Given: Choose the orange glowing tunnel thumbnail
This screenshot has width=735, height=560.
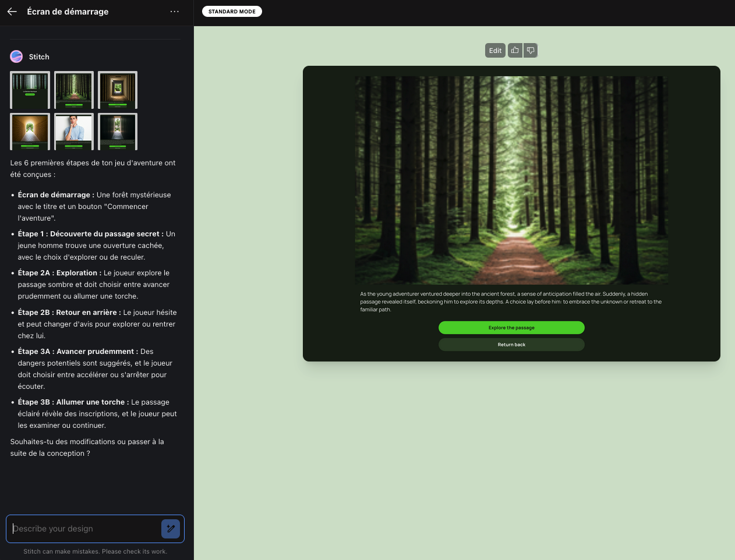Looking at the screenshot, I should click(30, 132).
